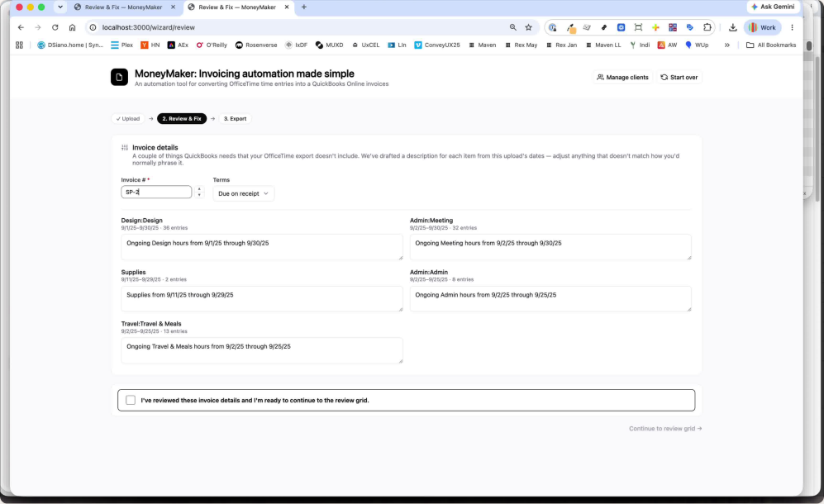Select the active second Review & Fix tab
The height and width of the screenshot is (504, 824).
[237, 7]
